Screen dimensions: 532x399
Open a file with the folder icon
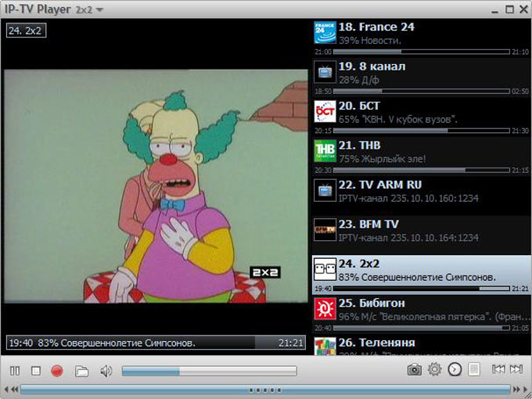81,371
